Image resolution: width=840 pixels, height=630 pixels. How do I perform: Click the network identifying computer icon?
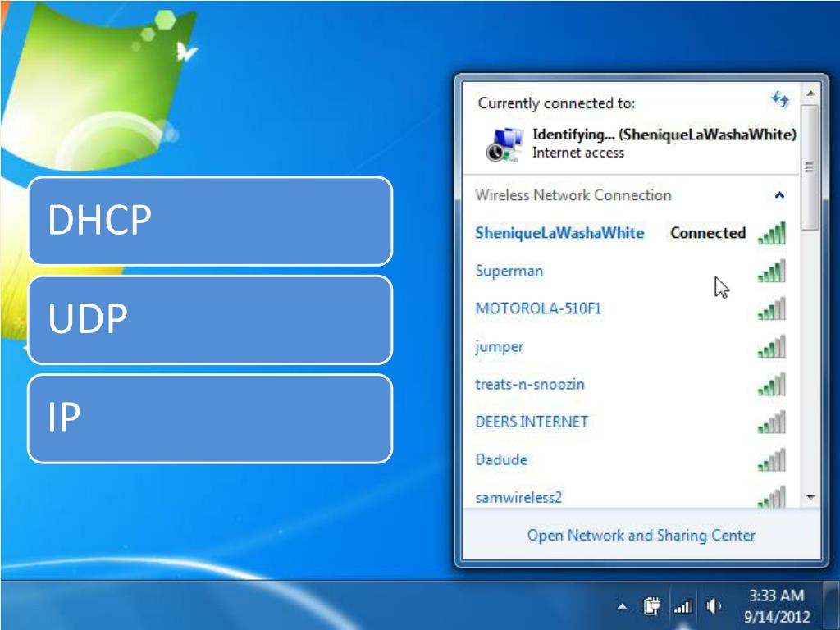(x=504, y=144)
